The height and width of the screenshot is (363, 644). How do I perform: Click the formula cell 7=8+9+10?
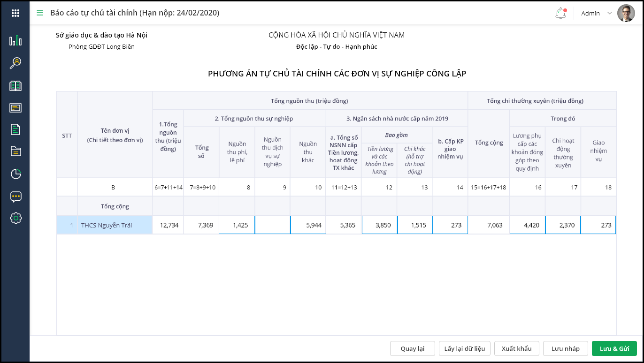(x=201, y=188)
